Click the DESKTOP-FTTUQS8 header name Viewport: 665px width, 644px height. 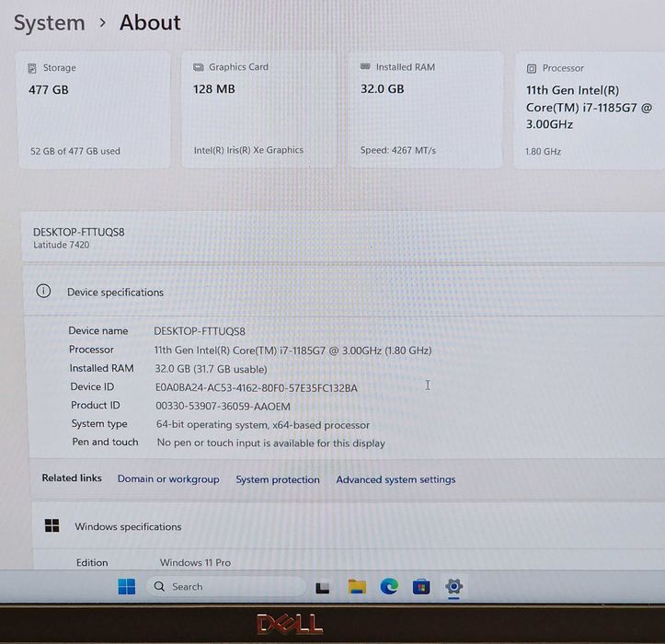79,232
